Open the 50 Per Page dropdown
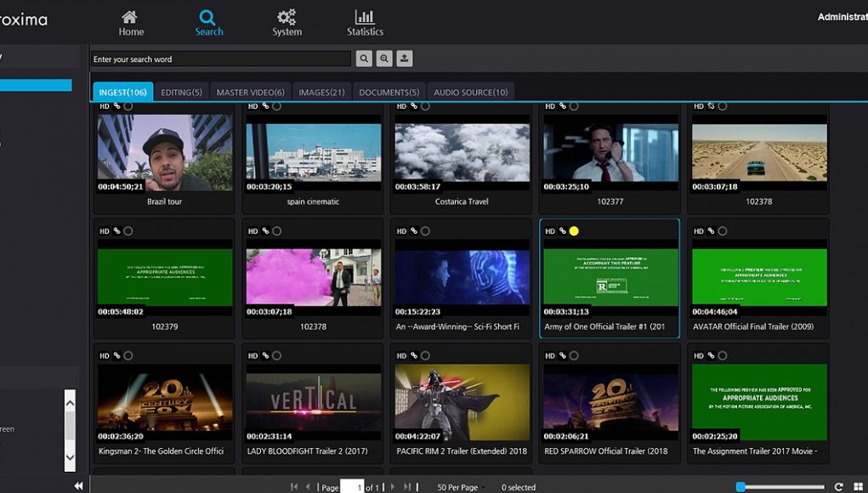 click(460, 487)
